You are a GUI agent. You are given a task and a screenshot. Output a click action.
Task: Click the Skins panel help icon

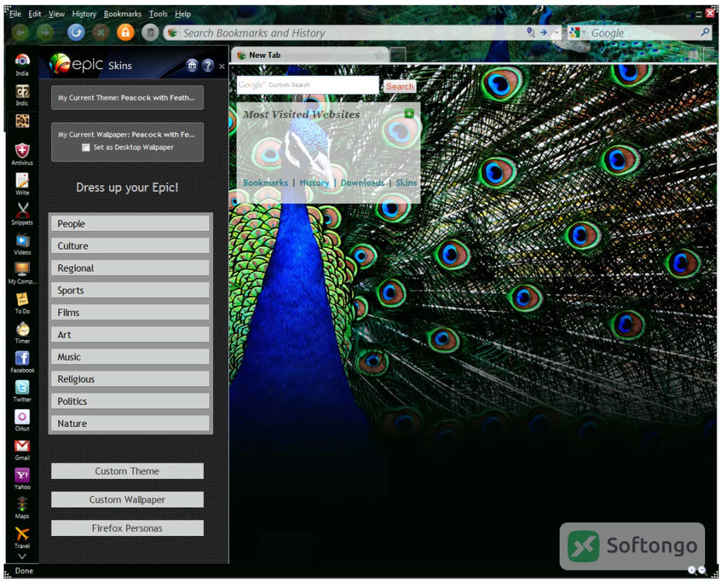tap(208, 66)
